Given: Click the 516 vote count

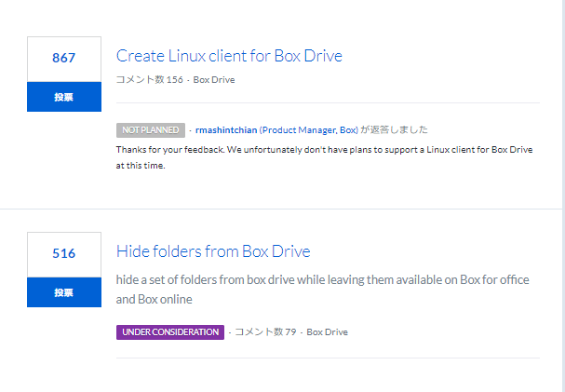Looking at the screenshot, I should click(x=64, y=253).
